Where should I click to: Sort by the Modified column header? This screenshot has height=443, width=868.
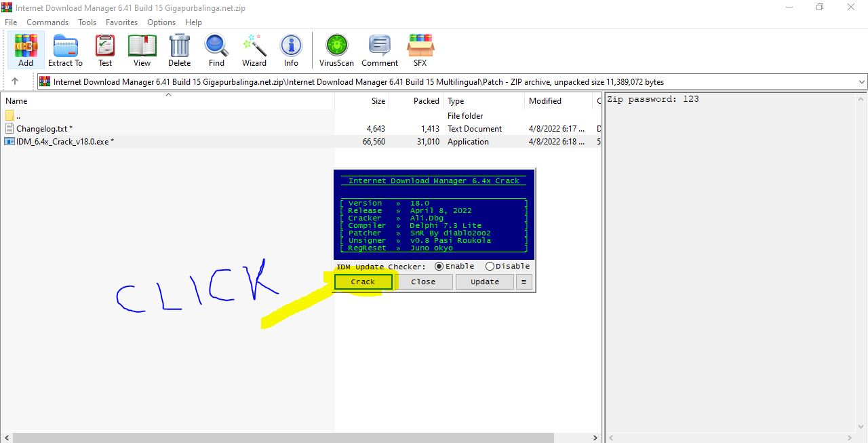(x=559, y=101)
